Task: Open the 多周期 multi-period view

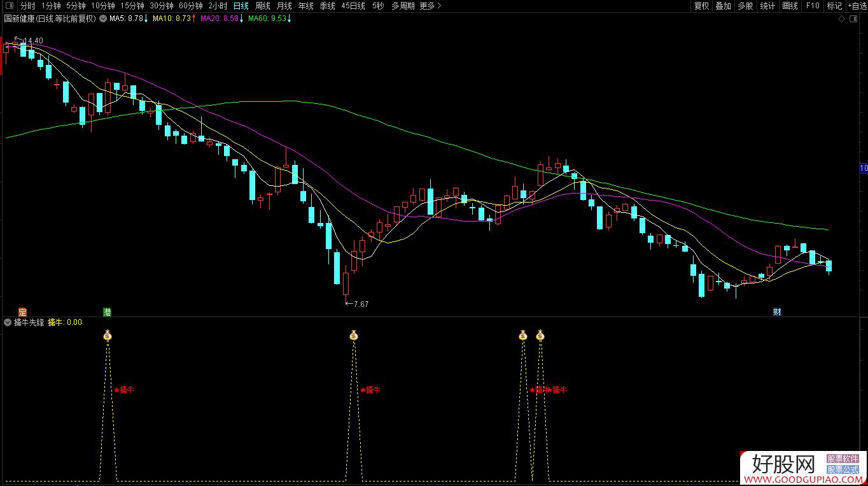Action: [x=403, y=6]
